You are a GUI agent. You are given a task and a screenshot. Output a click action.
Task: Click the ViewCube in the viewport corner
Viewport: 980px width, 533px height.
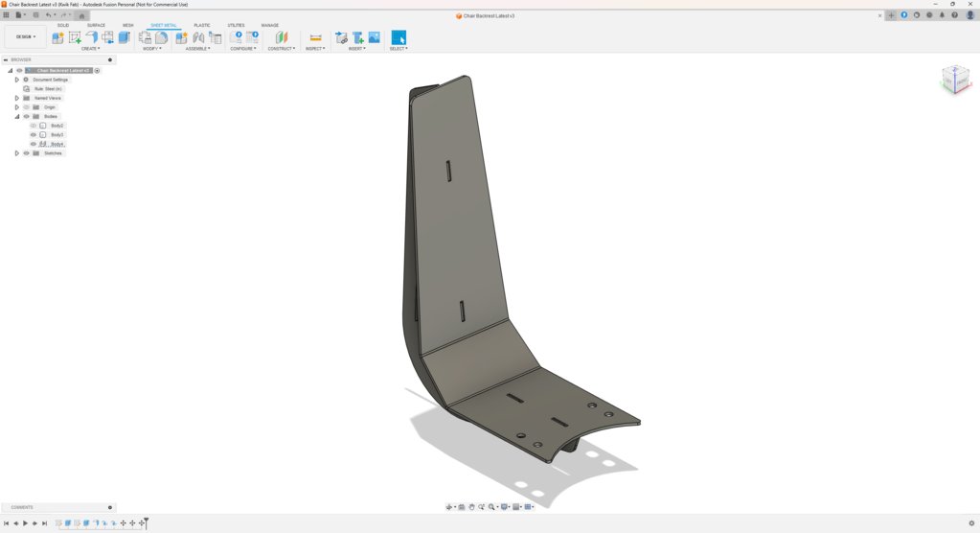[x=956, y=80]
